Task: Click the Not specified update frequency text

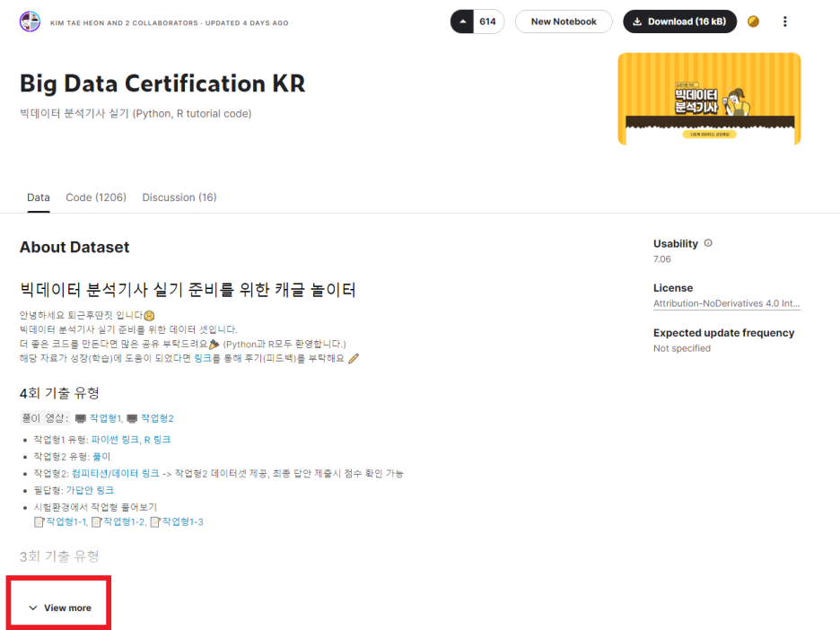Action: 682,349
